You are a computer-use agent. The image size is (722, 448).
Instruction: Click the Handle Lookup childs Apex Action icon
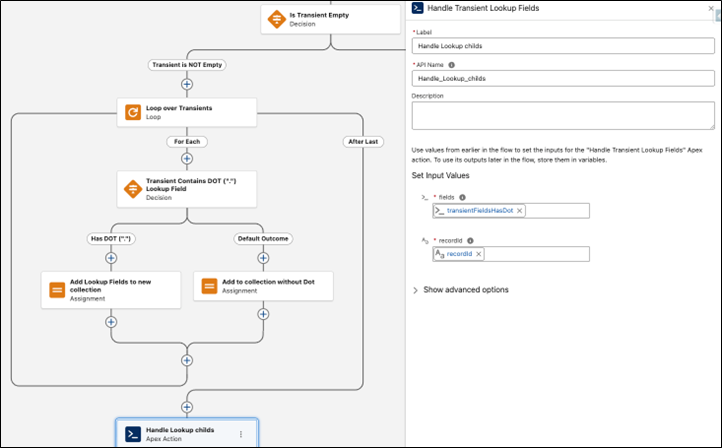132,433
